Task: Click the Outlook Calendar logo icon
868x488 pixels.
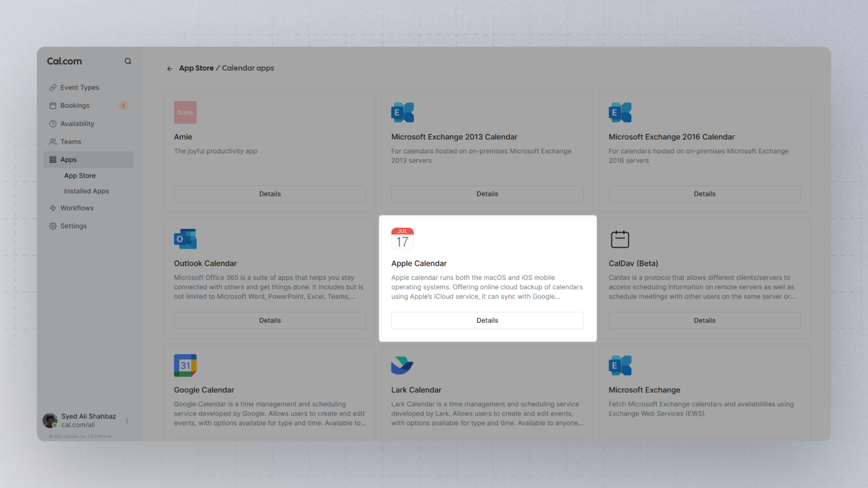Action: 185,239
